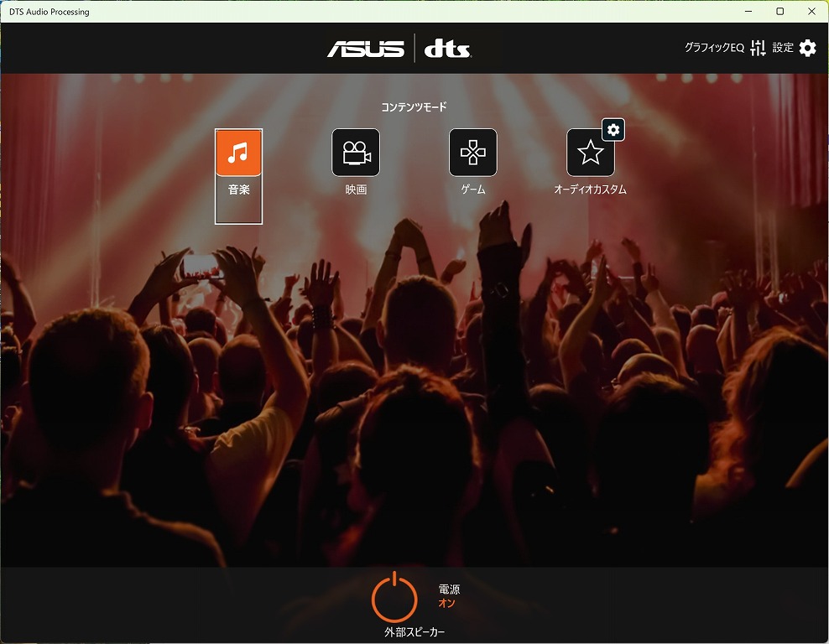Viewport: 829px width, 644px height.
Task: Click the dts logo
Action: tap(448, 48)
